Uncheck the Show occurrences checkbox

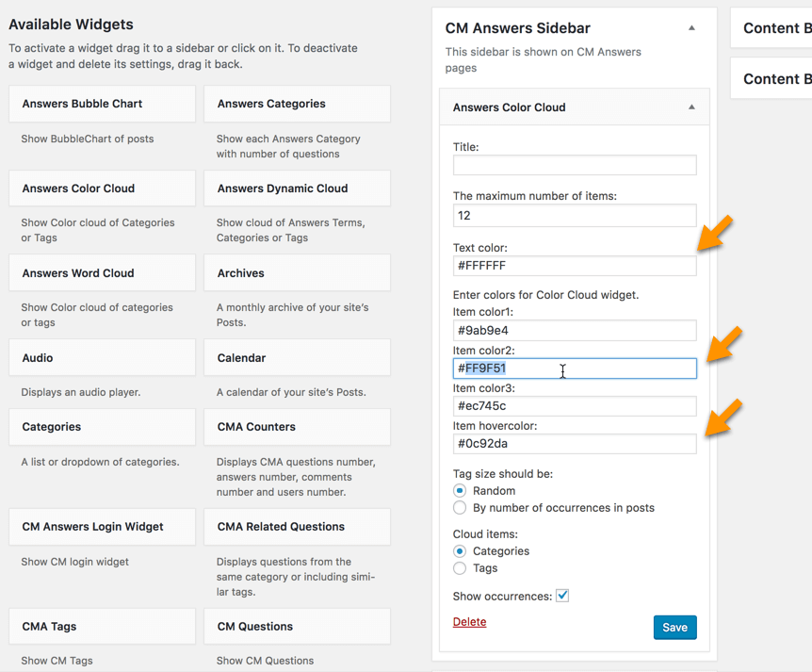562,596
